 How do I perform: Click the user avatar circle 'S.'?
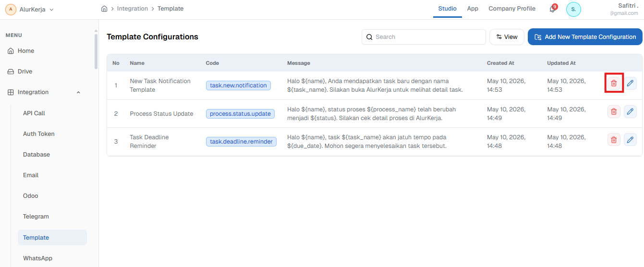[573, 9]
